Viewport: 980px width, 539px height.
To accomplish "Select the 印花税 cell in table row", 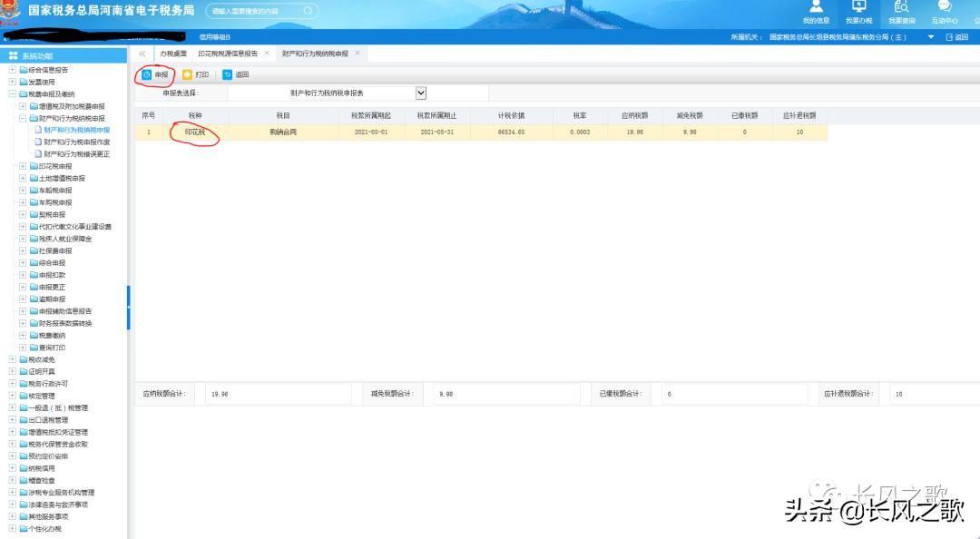I will (195, 132).
